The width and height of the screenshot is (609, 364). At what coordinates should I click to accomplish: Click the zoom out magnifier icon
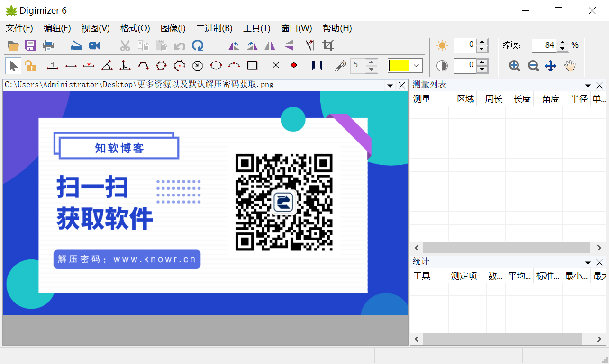(x=533, y=66)
